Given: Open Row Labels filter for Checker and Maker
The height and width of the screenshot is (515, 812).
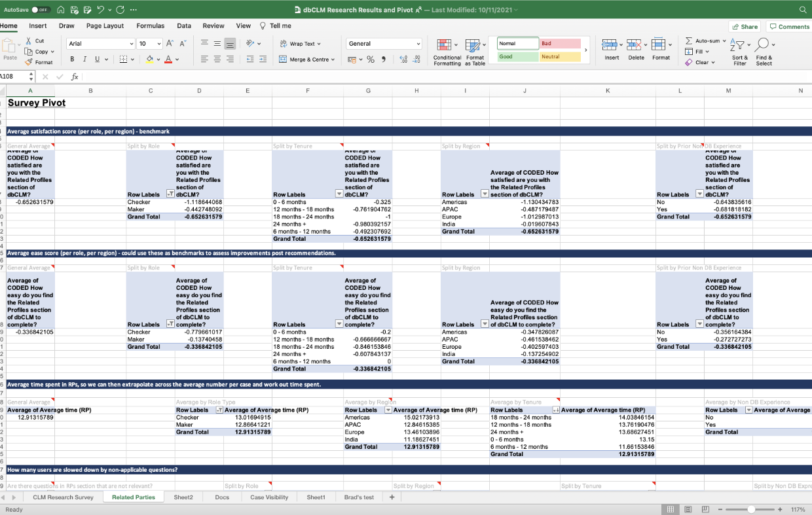Looking at the screenshot, I should [x=170, y=194].
